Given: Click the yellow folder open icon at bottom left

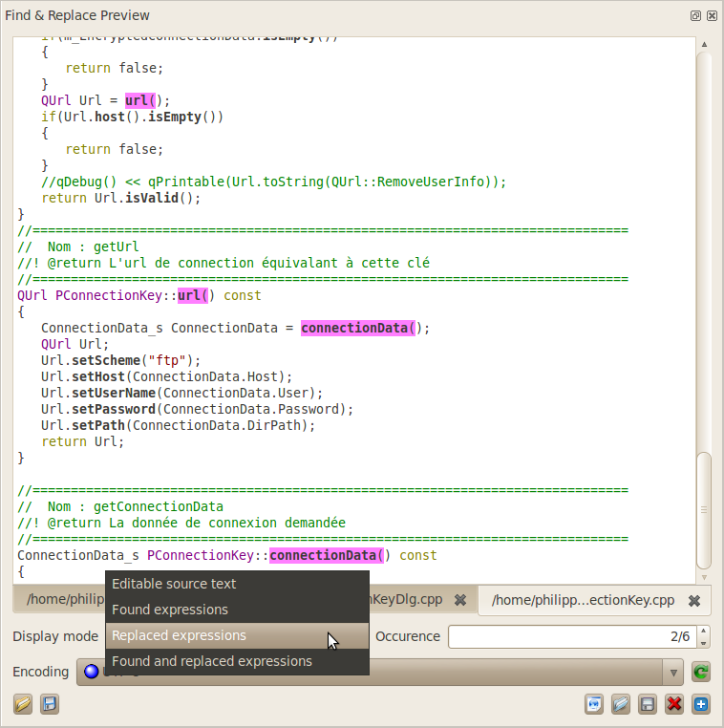Looking at the screenshot, I should tap(23, 704).
